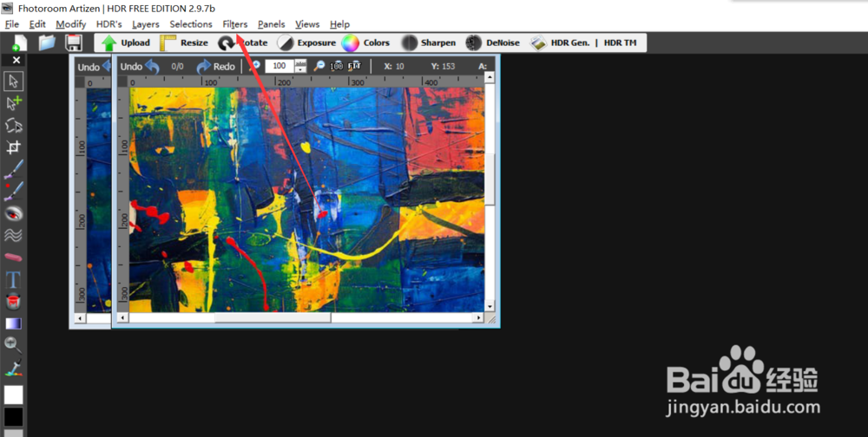The height and width of the screenshot is (437, 868).
Task: Select the lasso selection tool
Action: 13,126
